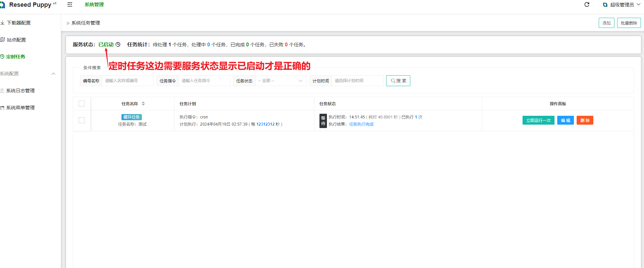The image size is (644, 268).
Task: Click the 添加 button at top right
Action: coord(606,23)
